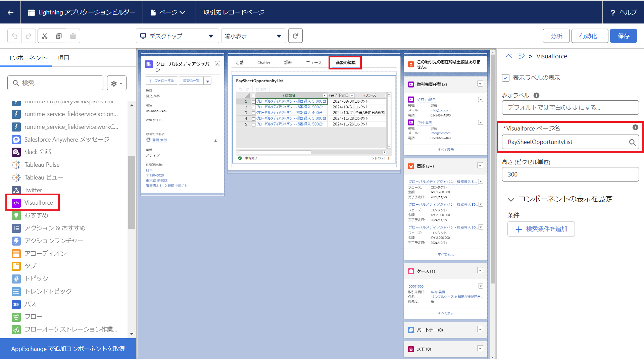Open the 活動 tab on canvas
The height and width of the screenshot is (359, 644).
(x=240, y=63)
